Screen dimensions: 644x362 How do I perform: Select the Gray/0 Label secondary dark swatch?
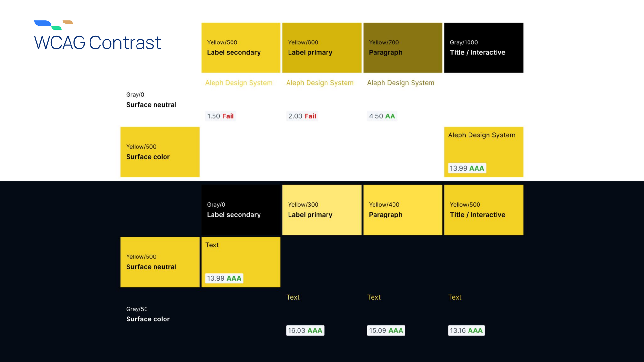point(241,210)
